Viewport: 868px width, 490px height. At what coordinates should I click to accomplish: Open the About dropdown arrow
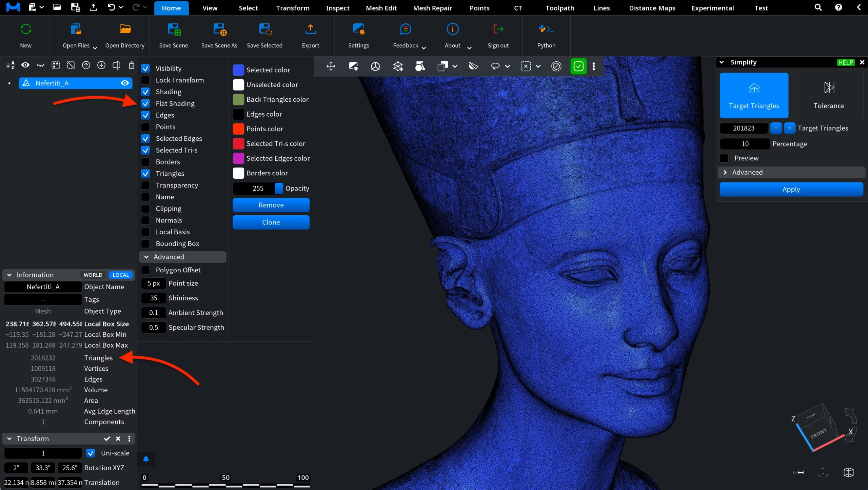[x=469, y=48]
